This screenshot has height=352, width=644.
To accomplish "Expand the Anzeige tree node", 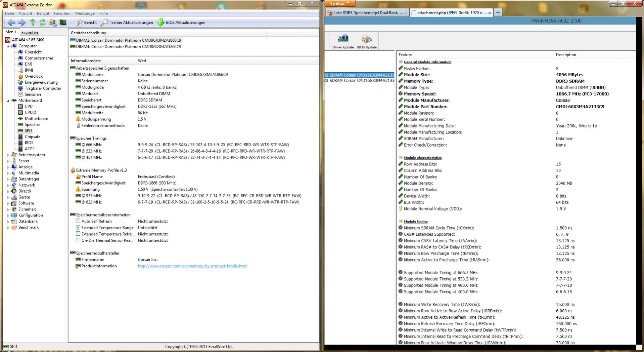I will click(8, 167).
